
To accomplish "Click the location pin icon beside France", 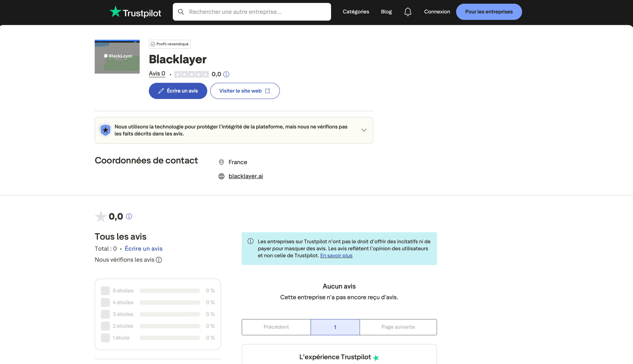I will coord(221,162).
